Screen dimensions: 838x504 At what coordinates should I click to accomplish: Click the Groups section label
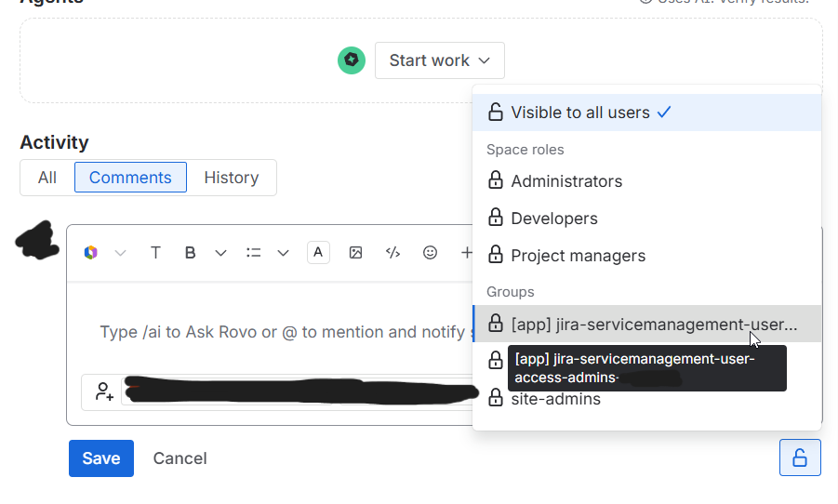pyautogui.click(x=511, y=292)
